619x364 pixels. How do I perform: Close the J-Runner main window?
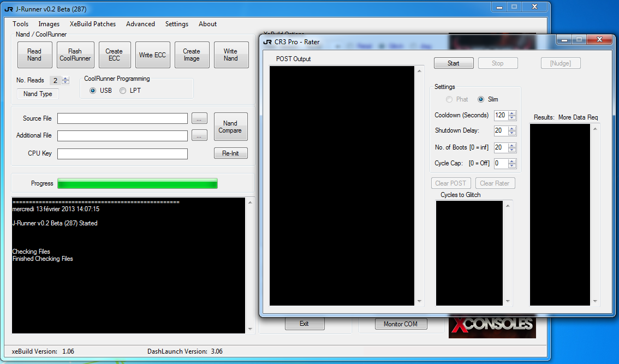534,7
